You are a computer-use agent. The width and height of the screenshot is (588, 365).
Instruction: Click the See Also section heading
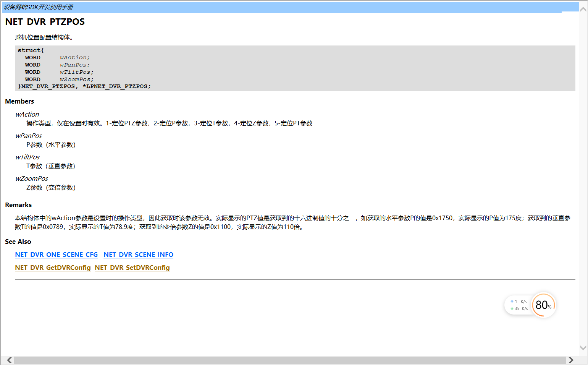pos(18,242)
